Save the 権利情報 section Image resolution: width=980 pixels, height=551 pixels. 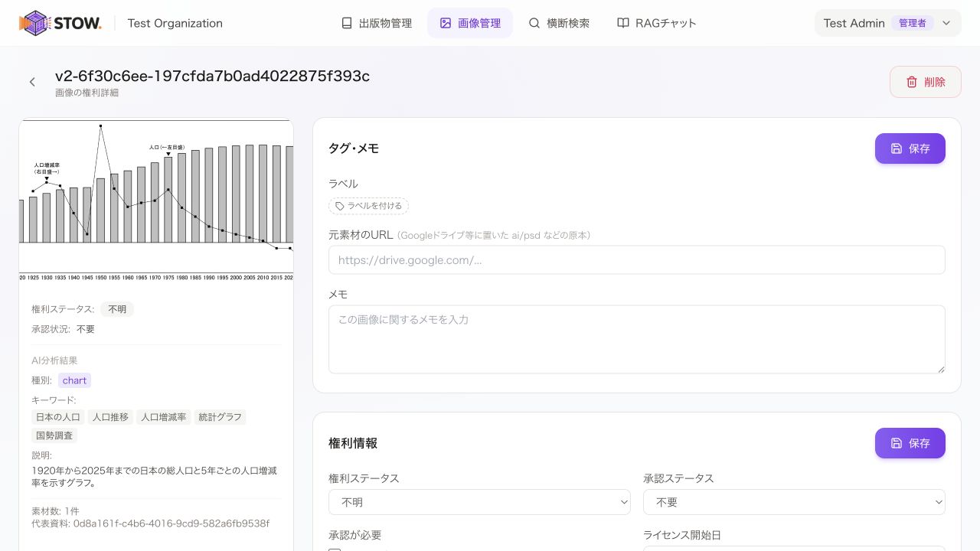click(910, 443)
